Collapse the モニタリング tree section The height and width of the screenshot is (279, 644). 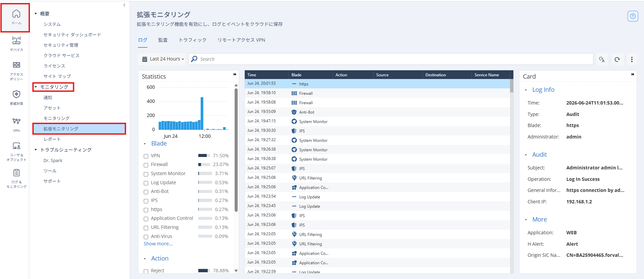click(x=36, y=87)
